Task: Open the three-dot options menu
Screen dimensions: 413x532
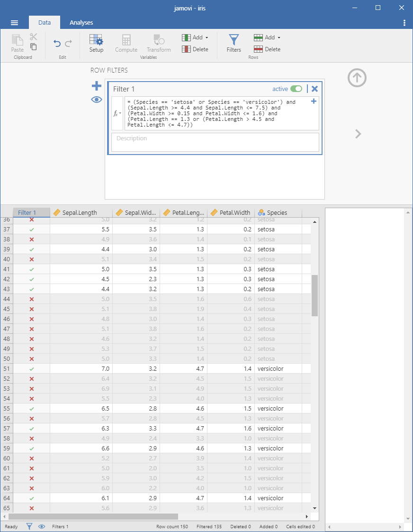Action: pos(404,23)
